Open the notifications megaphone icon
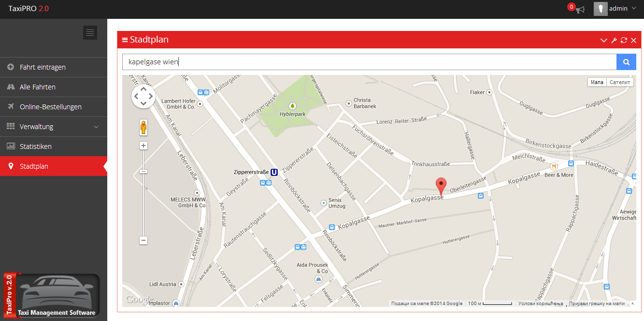The width and height of the screenshot is (644, 321). pyautogui.click(x=580, y=9)
